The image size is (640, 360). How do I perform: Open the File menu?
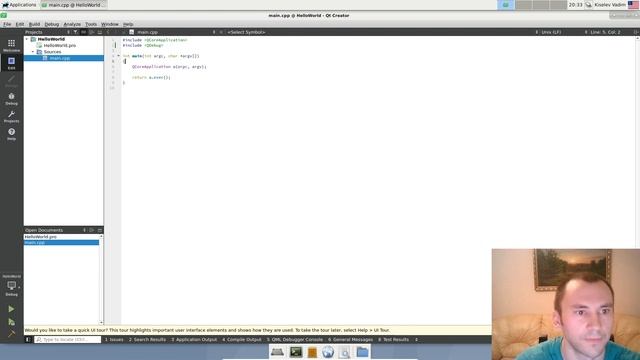pos(7,24)
